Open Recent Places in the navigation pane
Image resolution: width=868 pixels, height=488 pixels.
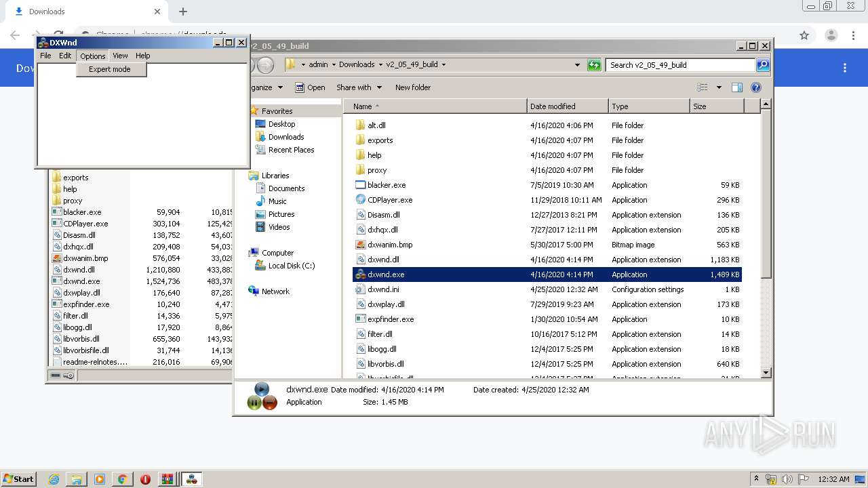[291, 150]
